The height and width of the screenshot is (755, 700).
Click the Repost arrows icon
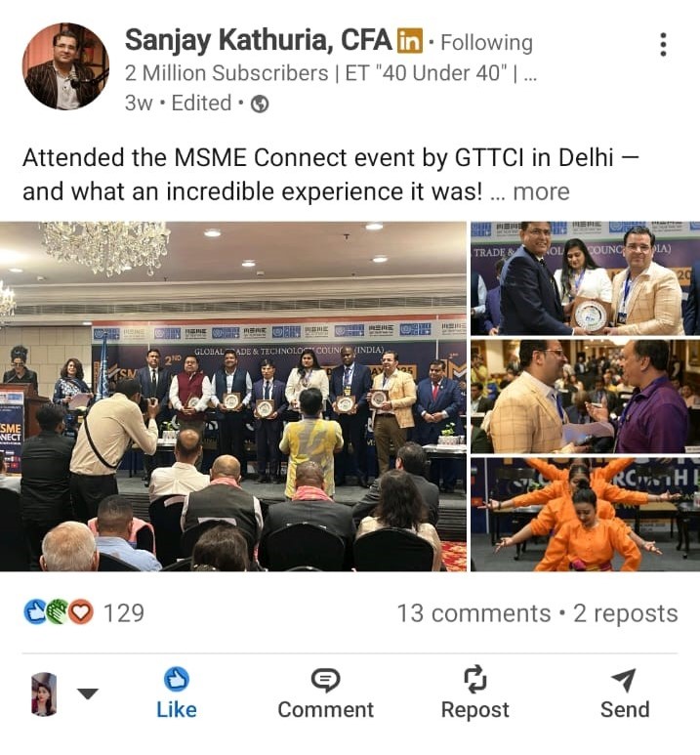click(474, 679)
